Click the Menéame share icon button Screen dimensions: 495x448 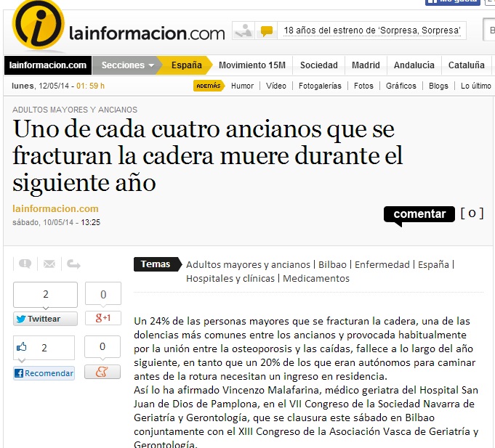(102, 372)
